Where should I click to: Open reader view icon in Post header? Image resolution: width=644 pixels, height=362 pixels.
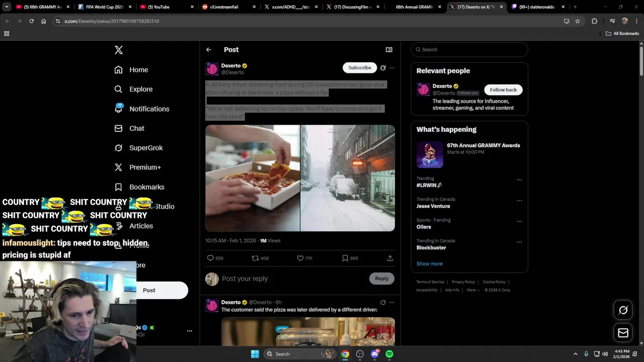389,50
